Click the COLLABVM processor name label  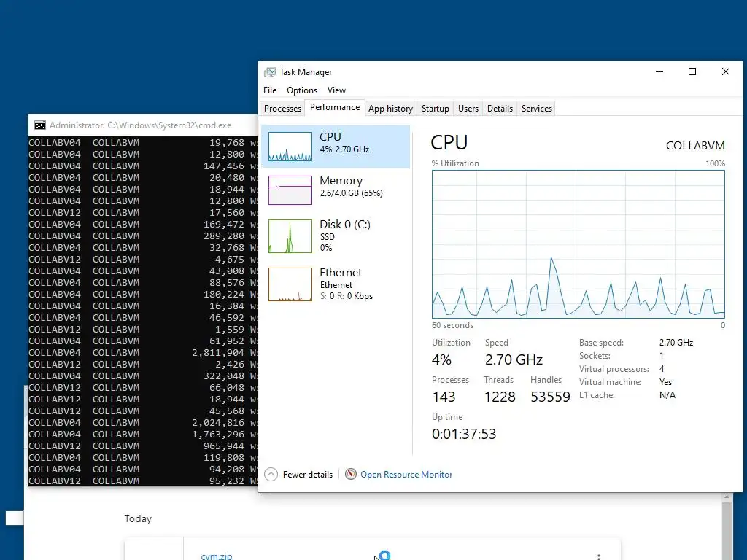[x=695, y=145]
